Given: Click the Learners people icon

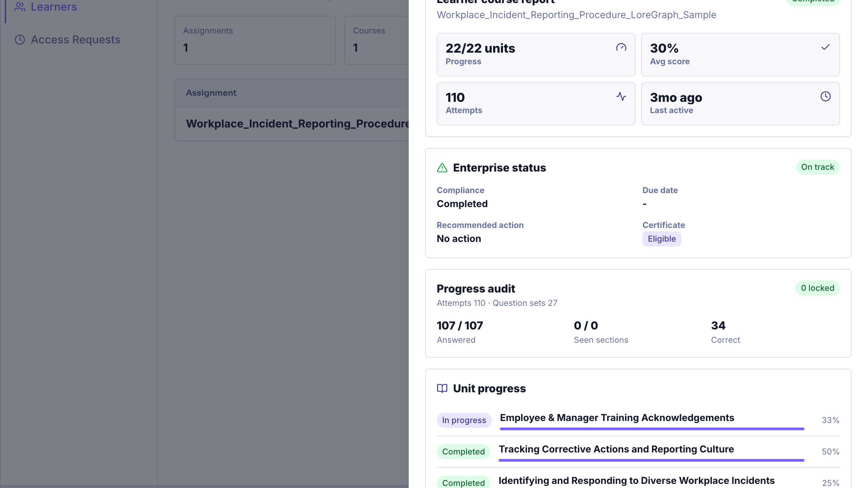Looking at the screenshot, I should 20,7.
